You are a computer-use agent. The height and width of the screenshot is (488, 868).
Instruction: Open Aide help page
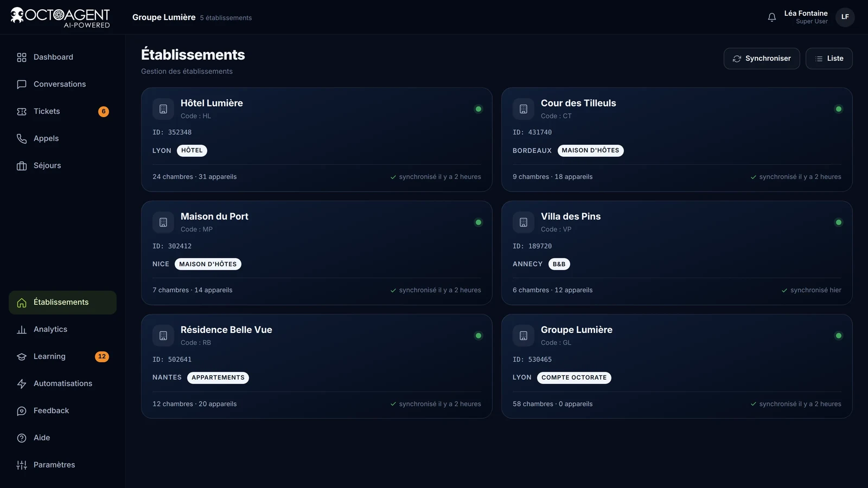(x=62, y=438)
